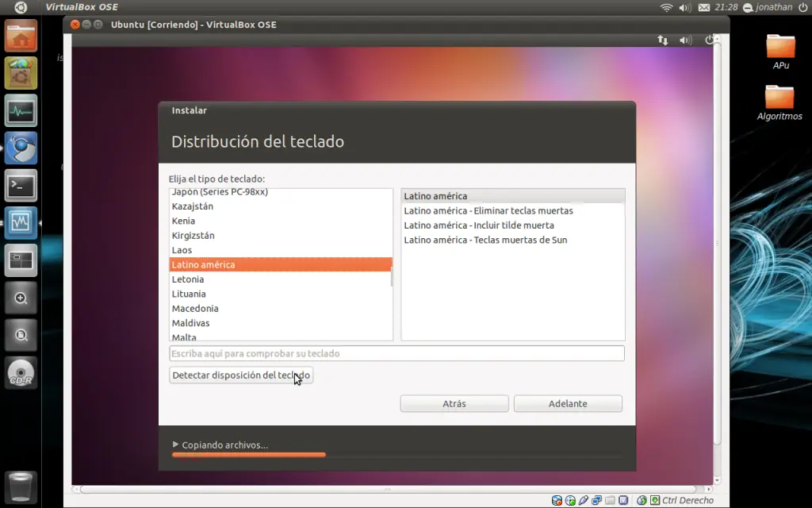The height and width of the screenshot is (508, 812).
Task: Open the Workspace Switcher in the launcher
Action: pyautogui.click(x=21, y=260)
